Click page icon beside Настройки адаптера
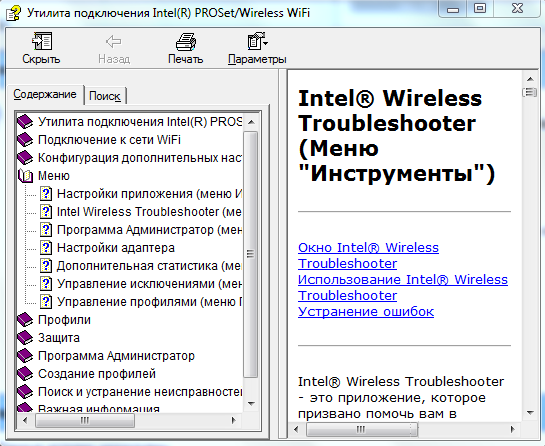This screenshot has width=545, height=446. point(46,248)
